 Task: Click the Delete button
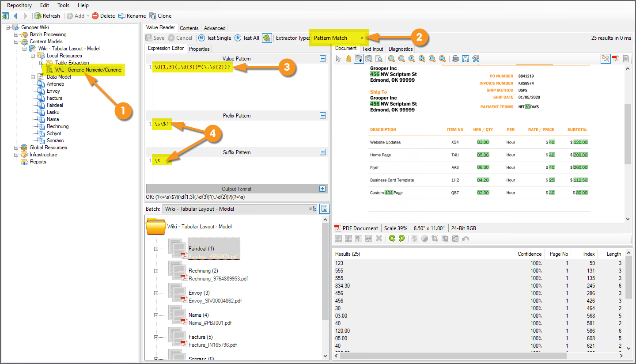(103, 16)
